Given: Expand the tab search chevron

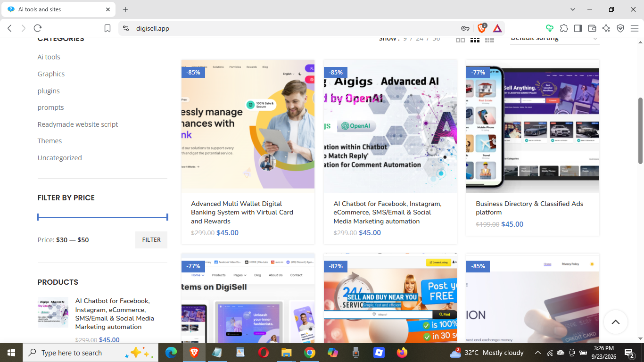Looking at the screenshot, I should click(x=573, y=9).
